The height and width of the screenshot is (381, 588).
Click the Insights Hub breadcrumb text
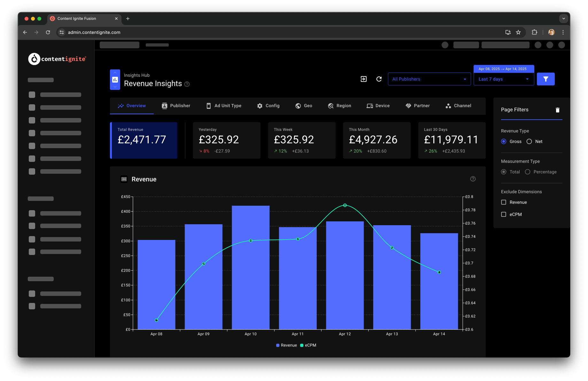click(x=137, y=75)
